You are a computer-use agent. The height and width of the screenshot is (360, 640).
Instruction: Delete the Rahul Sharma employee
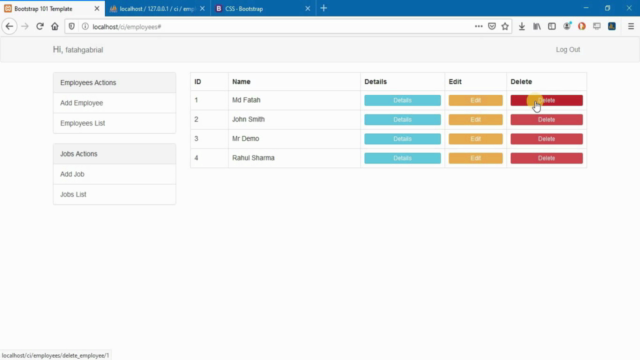pos(547,158)
